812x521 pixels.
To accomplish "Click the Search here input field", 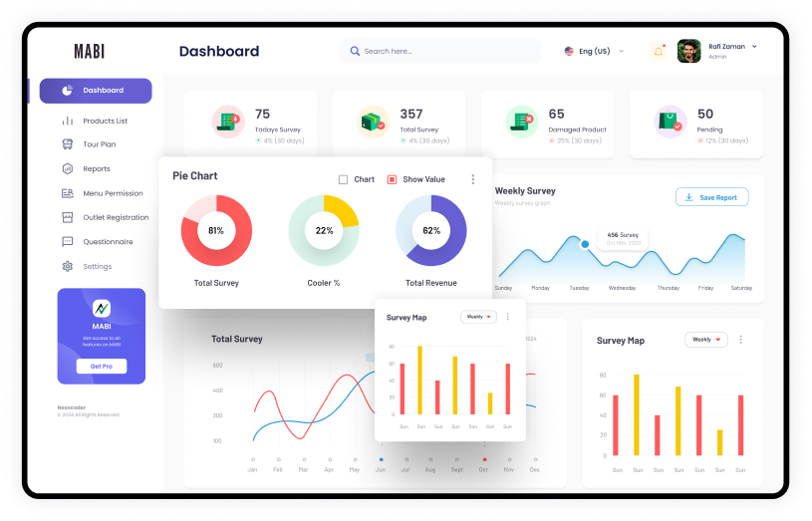I will [x=440, y=51].
